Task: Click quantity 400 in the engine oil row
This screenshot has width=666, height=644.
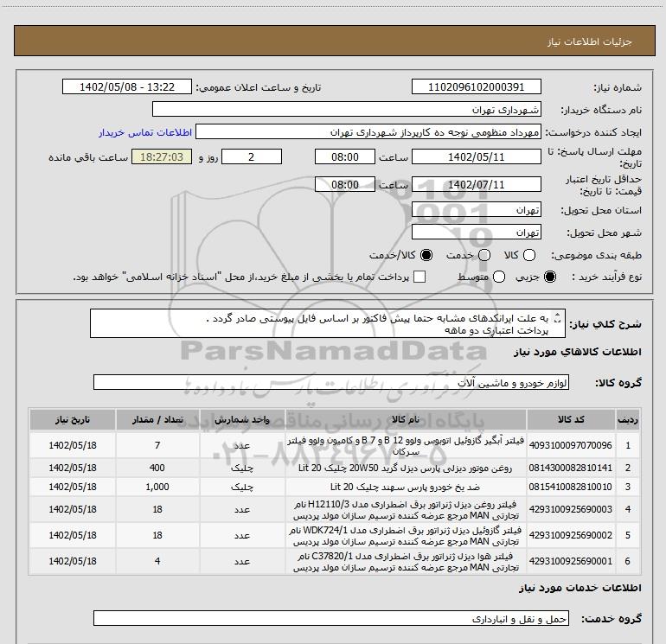Action: (x=157, y=468)
